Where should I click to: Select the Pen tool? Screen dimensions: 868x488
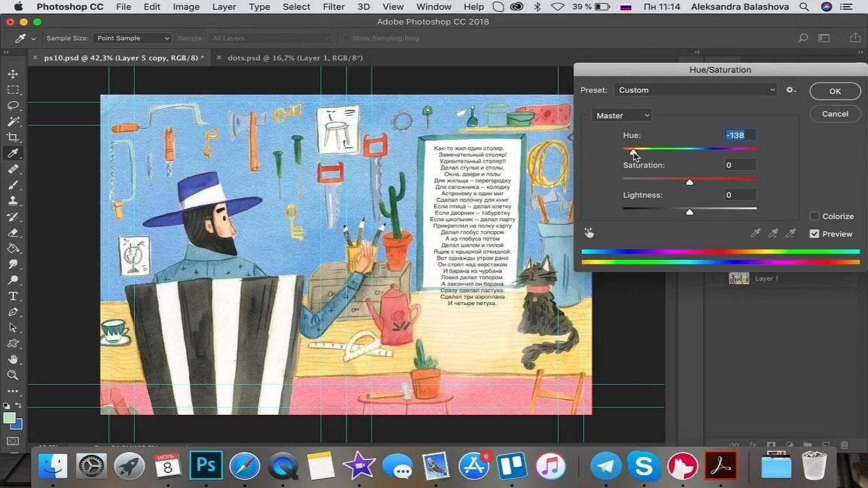[13, 312]
